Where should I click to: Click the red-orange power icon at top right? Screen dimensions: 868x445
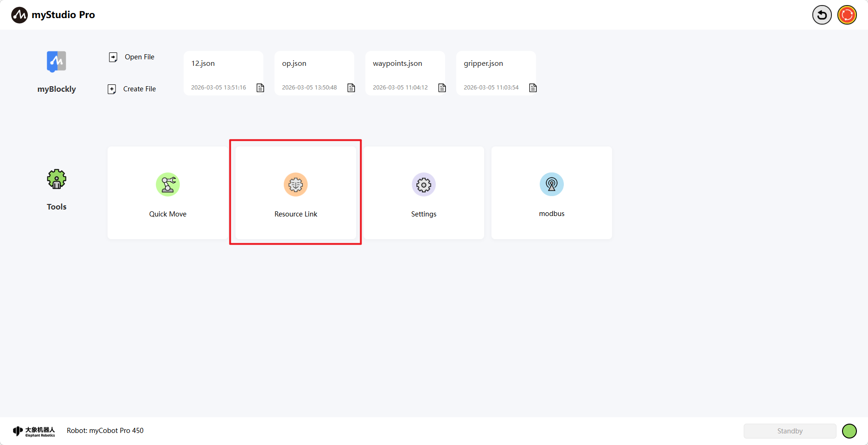[847, 15]
